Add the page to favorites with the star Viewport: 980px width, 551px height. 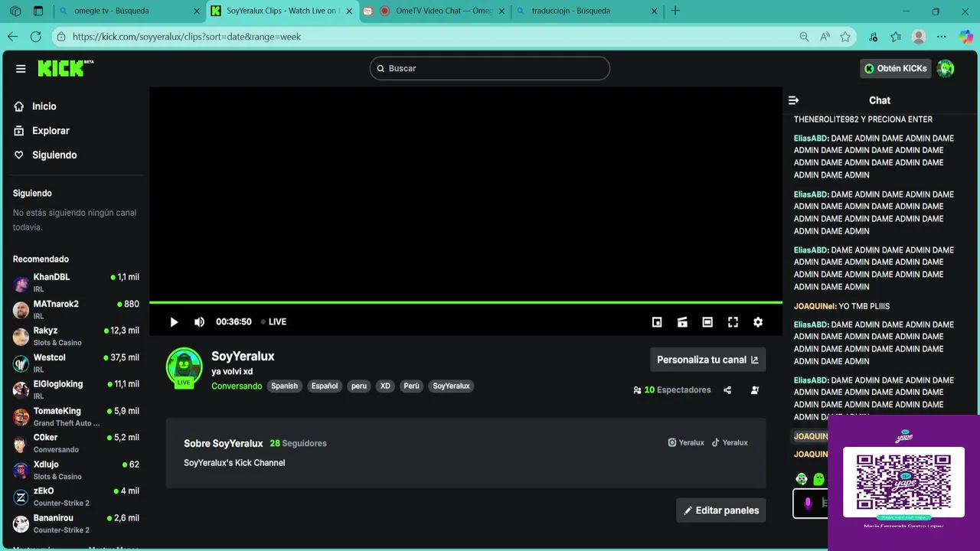click(845, 37)
